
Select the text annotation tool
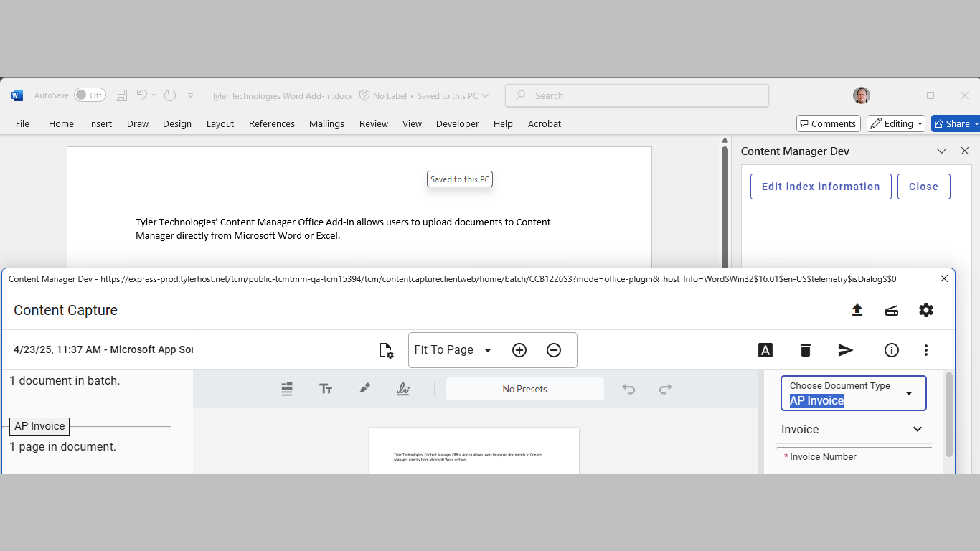pyautogui.click(x=326, y=389)
